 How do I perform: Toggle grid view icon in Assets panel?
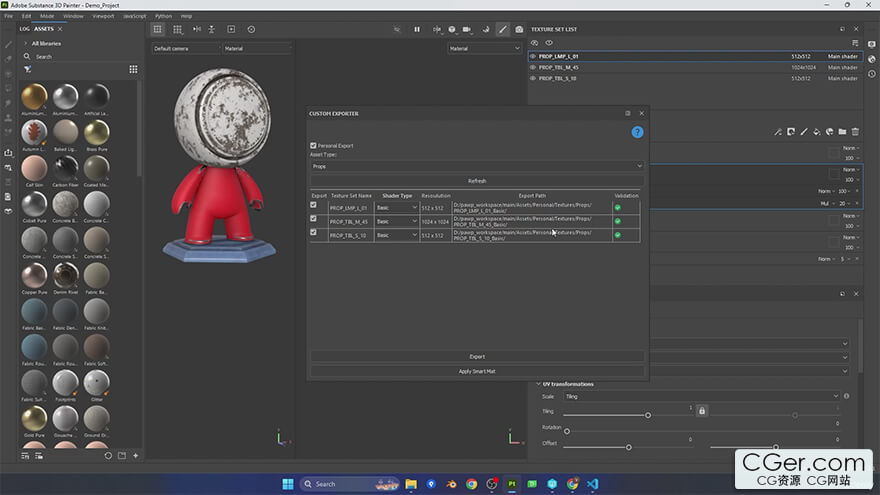133,70
